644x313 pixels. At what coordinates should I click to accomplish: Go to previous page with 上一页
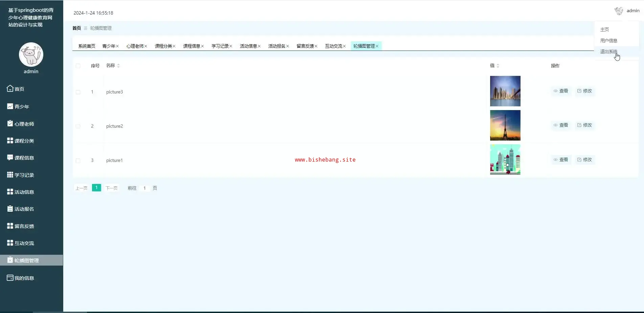tap(81, 188)
